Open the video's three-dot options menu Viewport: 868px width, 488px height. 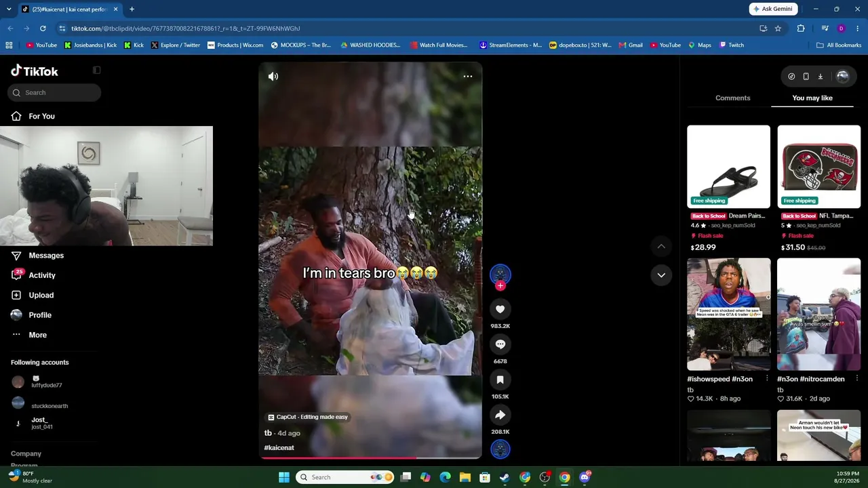[467, 77]
